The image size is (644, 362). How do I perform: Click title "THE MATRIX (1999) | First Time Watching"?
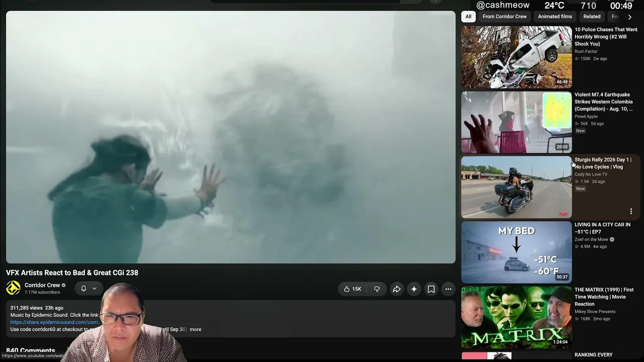coord(604,297)
